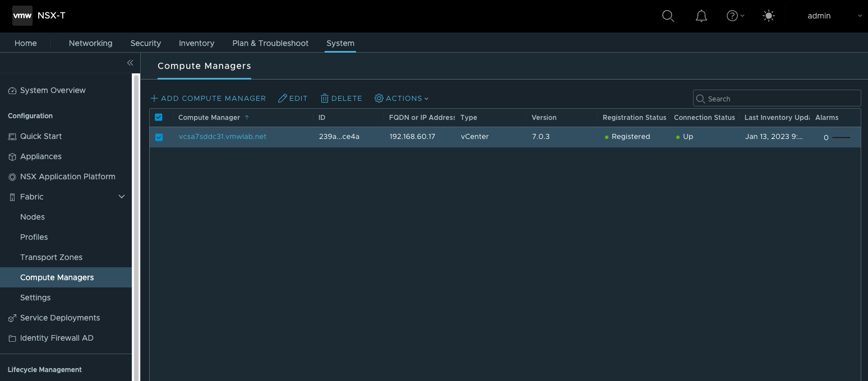Click the EDIT button
Screen dimensions: 868x381
point(293,98)
